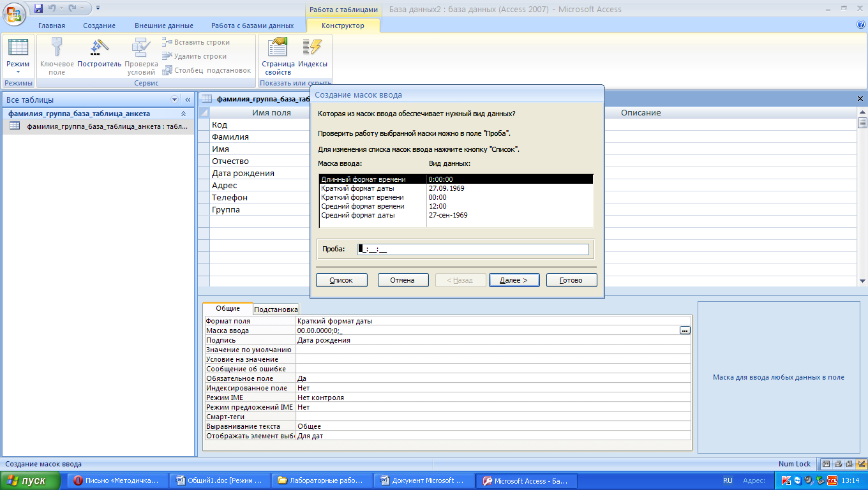Screen dimensions: 868x490
Task: Switch to datasheet view from status bar
Action: pyautogui.click(x=827, y=464)
